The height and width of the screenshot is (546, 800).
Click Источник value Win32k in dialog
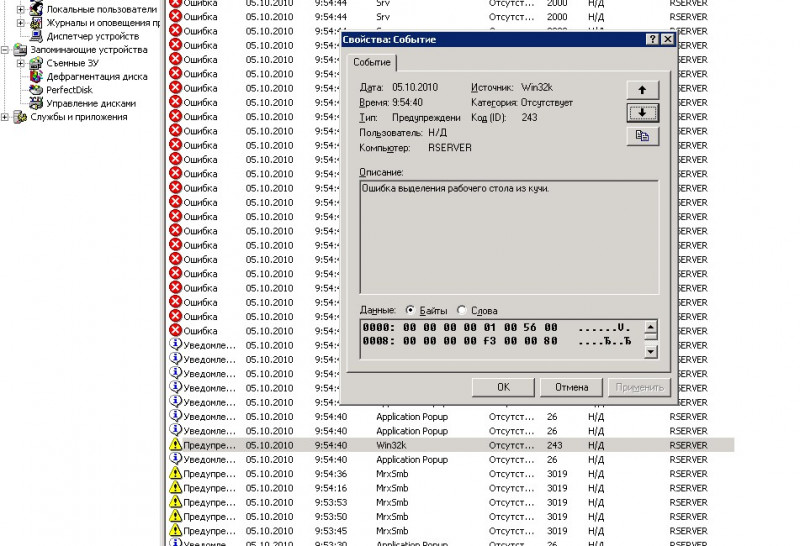pos(537,87)
